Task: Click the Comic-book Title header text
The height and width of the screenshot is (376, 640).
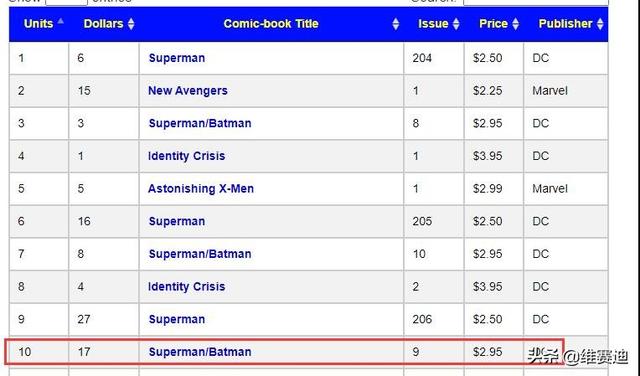Action: tap(271, 24)
